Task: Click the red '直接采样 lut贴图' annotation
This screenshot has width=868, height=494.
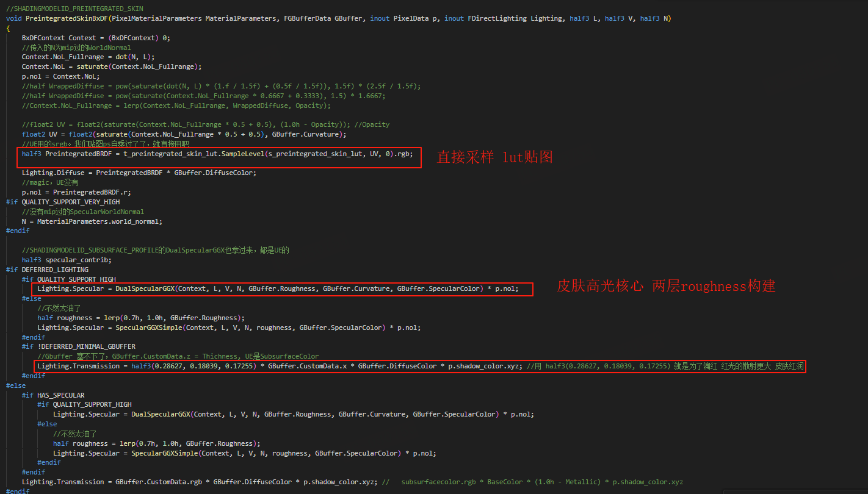Action: (x=494, y=157)
